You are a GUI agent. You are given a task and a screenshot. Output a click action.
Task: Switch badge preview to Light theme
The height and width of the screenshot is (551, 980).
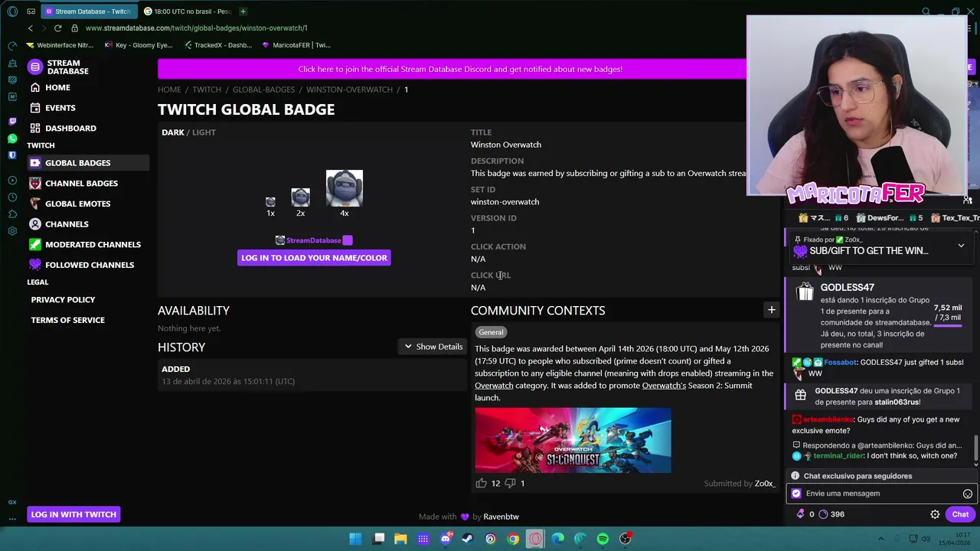click(x=204, y=132)
